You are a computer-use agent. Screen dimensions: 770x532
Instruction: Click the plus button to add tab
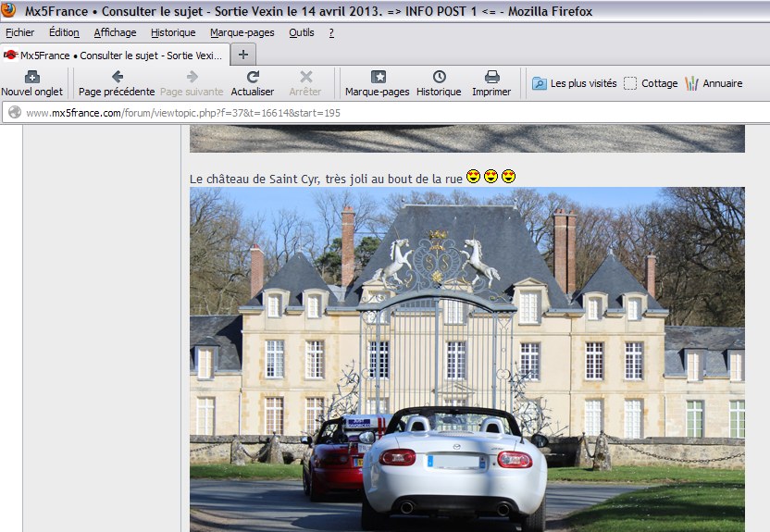(243, 55)
